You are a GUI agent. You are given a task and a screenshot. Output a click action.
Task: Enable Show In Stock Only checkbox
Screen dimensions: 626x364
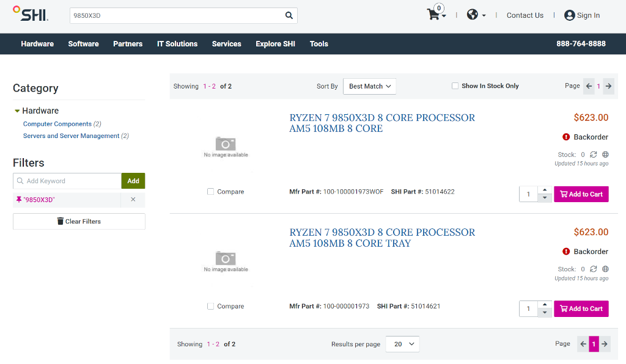(455, 86)
